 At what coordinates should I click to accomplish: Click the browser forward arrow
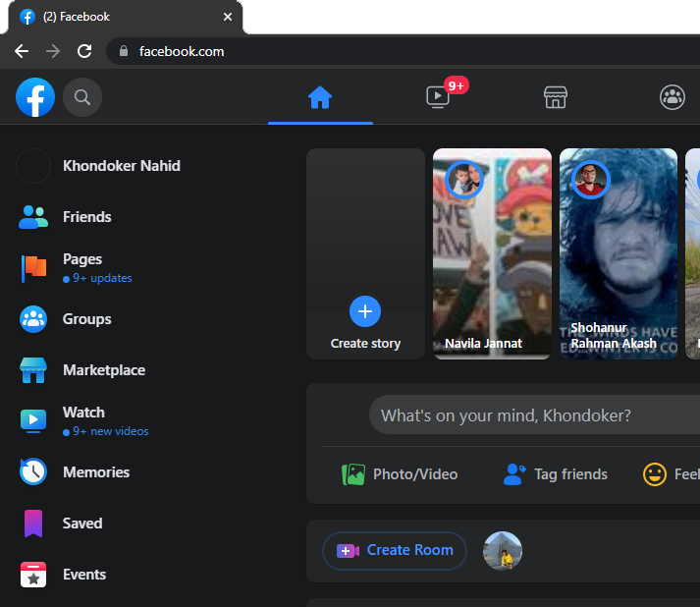(53, 51)
